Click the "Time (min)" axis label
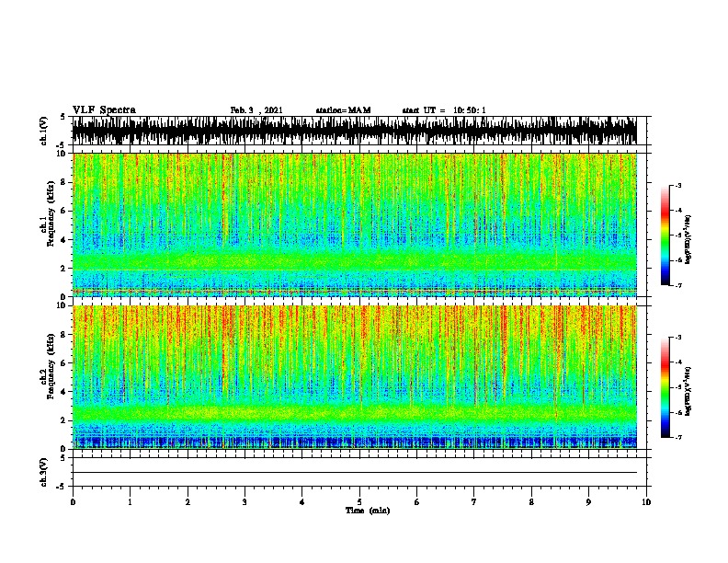Screen dimensions: 728x563 point(368,511)
